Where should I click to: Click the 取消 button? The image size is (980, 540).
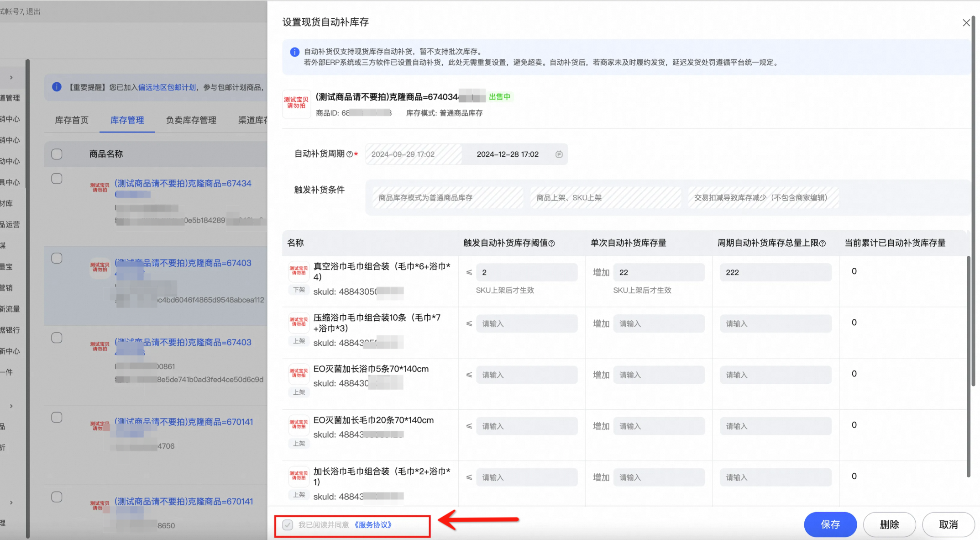(x=948, y=524)
